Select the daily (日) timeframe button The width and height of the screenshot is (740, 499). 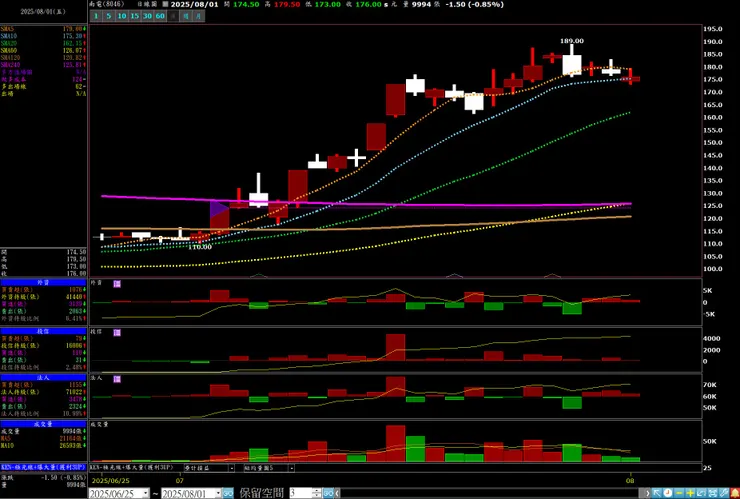point(173,16)
